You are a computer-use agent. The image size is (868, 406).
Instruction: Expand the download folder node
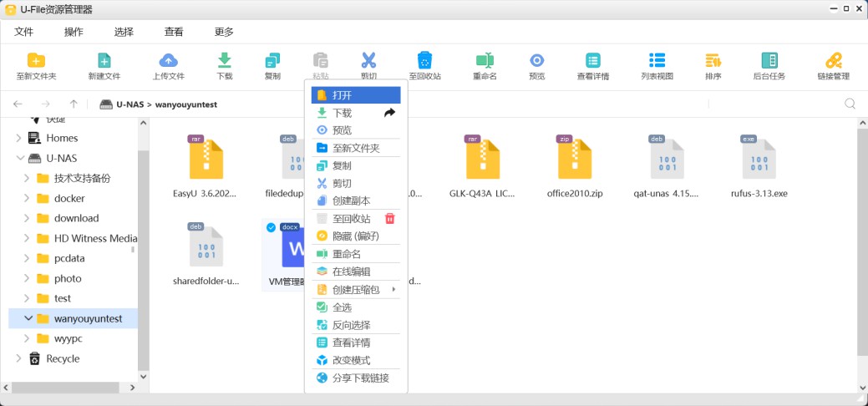click(27, 218)
